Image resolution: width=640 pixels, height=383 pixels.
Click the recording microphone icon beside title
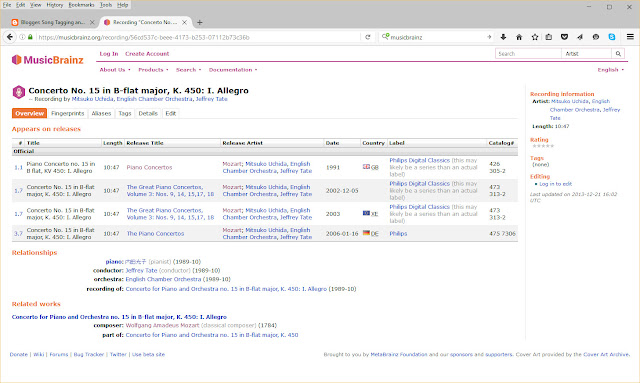click(x=18, y=92)
